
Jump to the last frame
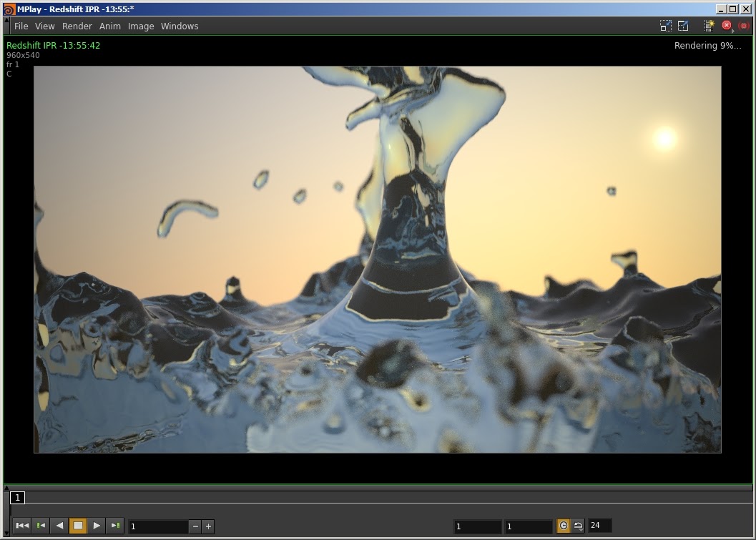click(x=115, y=525)
